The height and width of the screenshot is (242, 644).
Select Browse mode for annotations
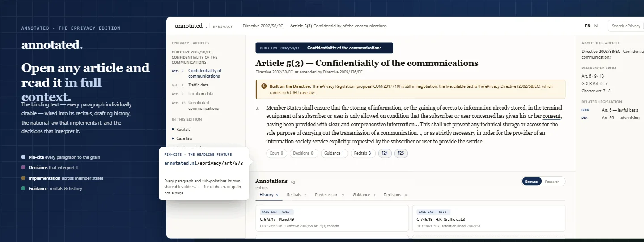point(531,181)
